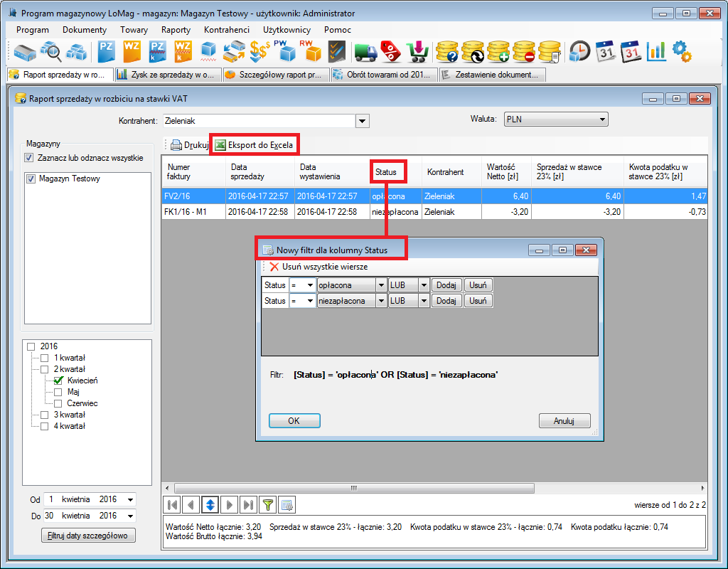728x569 pixels.
Task: Open the Raporty menu
Action: (176, 30)
